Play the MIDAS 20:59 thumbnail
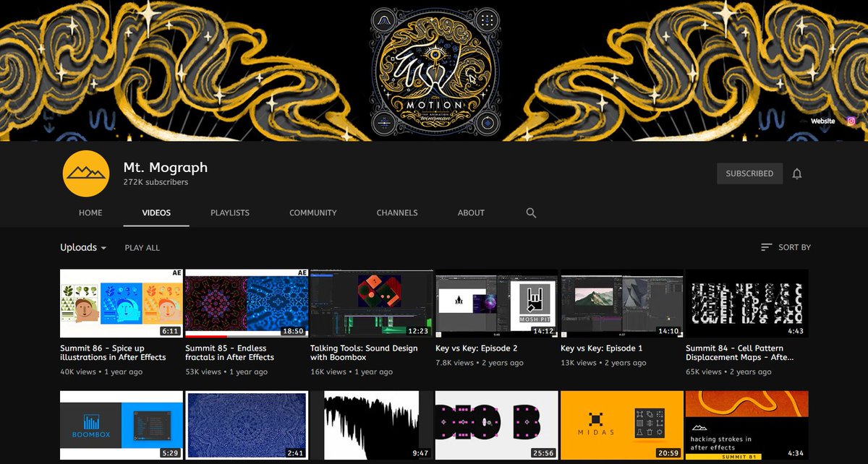868x464 pixels. (622, 426)
